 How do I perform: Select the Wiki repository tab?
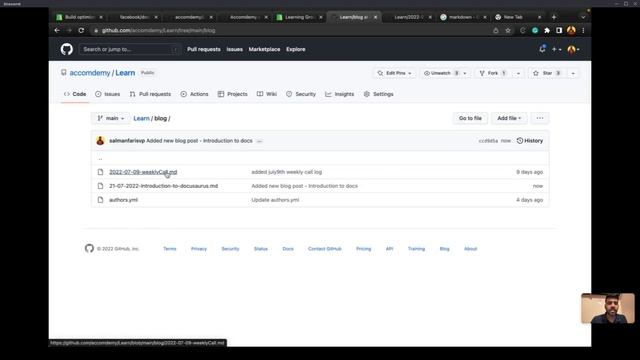tap(267, 94)
